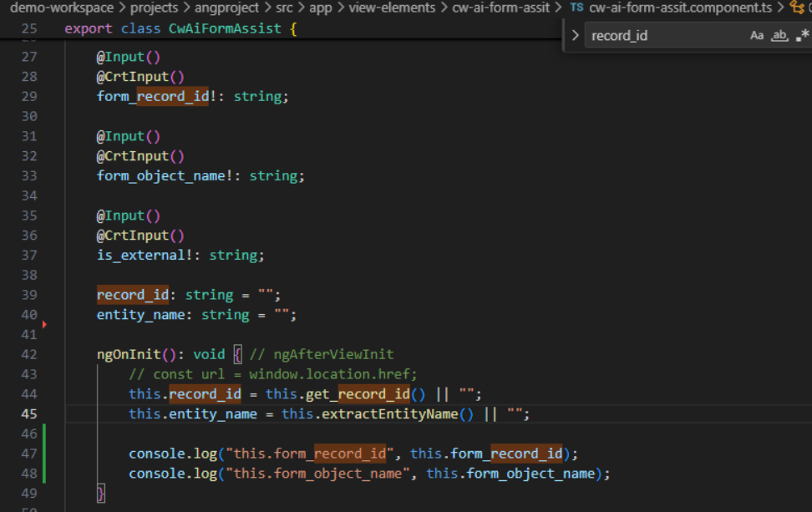The width and height of the screenshot is (812, 512).
Task: Click green added-lines bar beside line 47
Action: tap(44, 454)
